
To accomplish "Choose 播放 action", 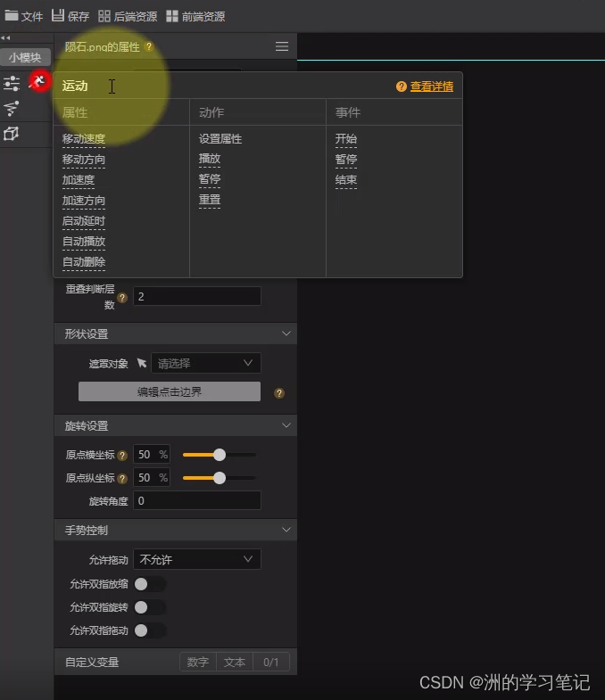I will tap(210, 159).
